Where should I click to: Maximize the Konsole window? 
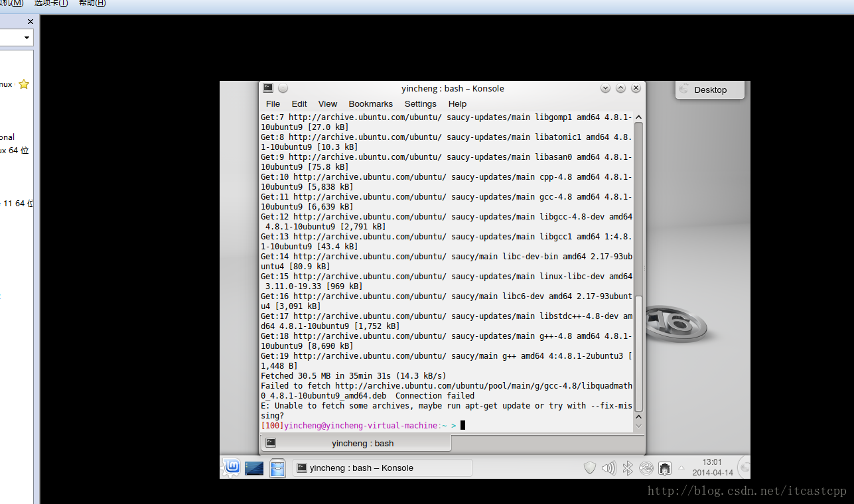pyautogui.click(x=620, y=88)
